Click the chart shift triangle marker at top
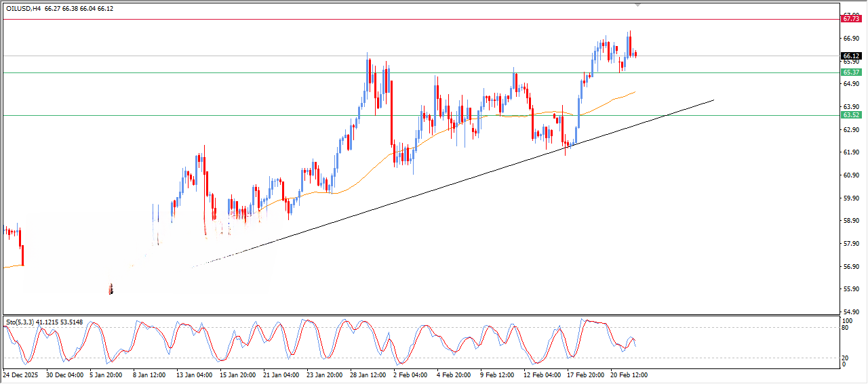Viewport: 868px width, 384px height. 637,5
